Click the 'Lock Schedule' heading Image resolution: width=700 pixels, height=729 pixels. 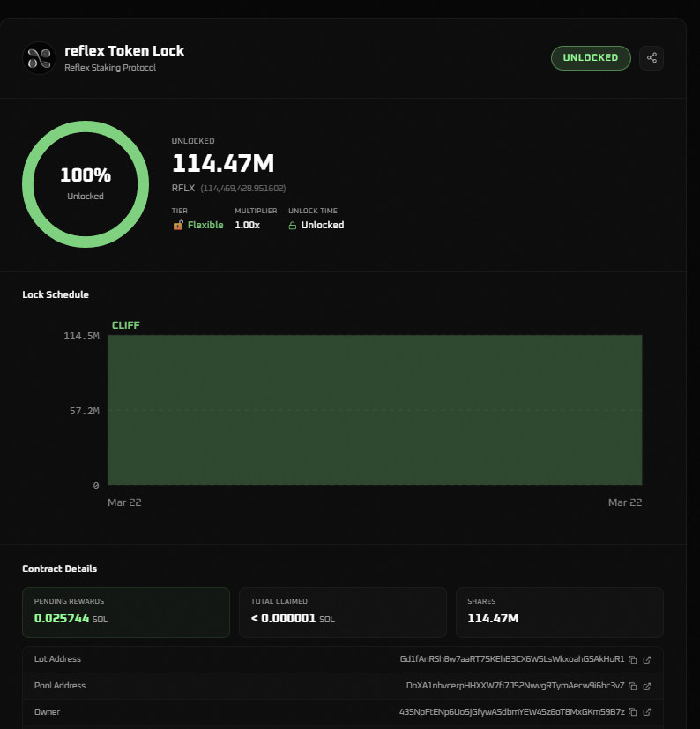56,294
